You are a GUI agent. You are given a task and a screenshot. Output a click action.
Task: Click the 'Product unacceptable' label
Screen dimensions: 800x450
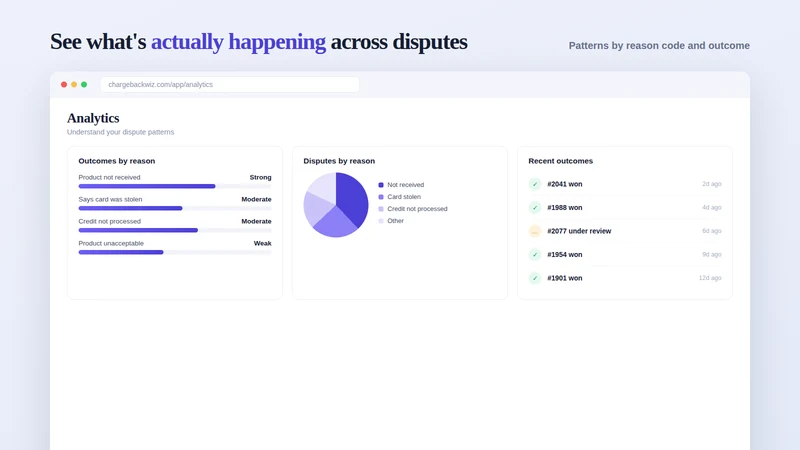111,243
